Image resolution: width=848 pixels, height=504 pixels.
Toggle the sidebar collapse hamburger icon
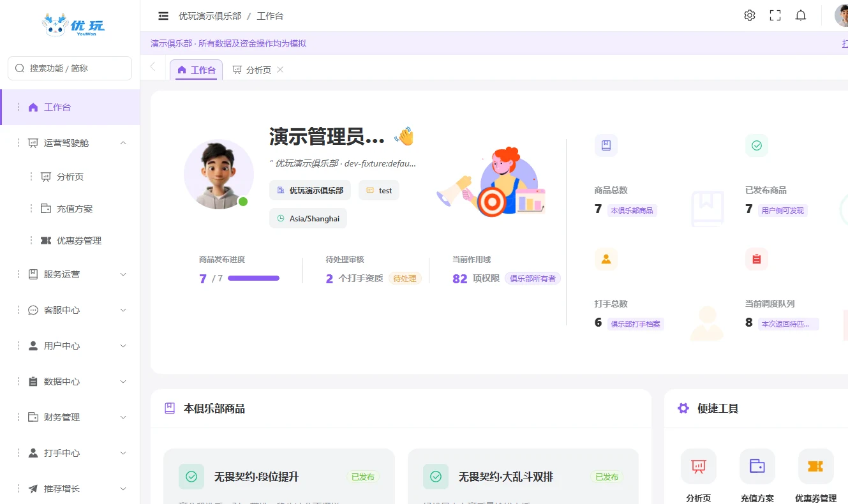click(163, 16)
